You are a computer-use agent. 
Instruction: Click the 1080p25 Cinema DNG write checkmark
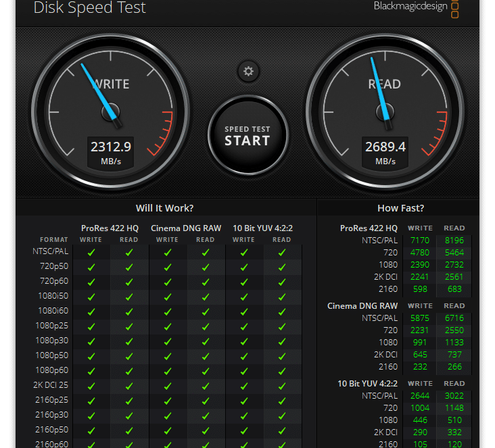click(x=168, y=326)
